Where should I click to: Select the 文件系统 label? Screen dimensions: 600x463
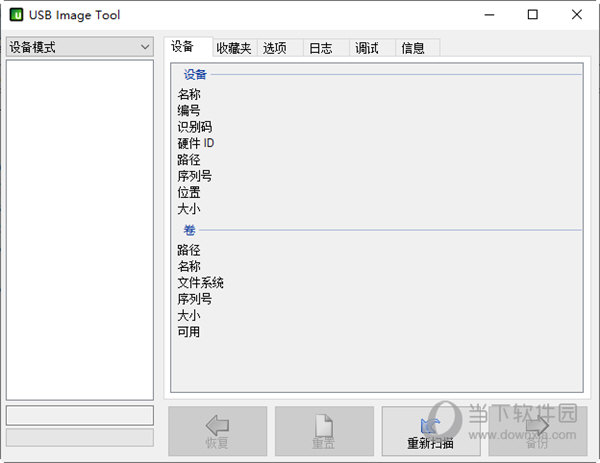pyautogui.click(x=201, y=283)
